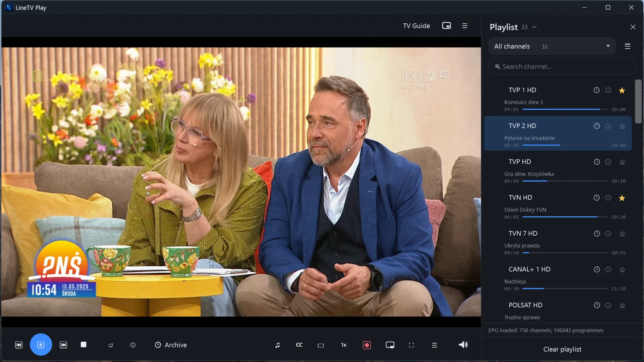Open the TV Guide
Viewport: 644px width, 362px height.
[x=417, y=26]
